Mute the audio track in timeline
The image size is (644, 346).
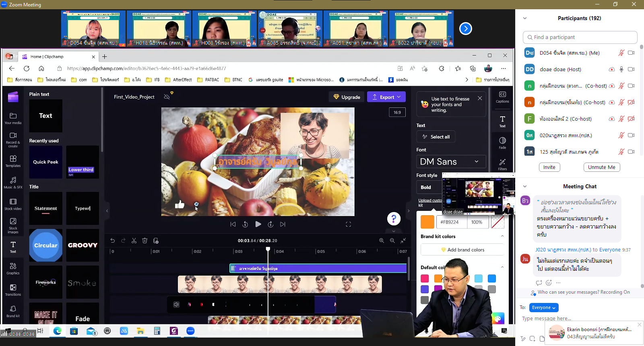[176, 305]
